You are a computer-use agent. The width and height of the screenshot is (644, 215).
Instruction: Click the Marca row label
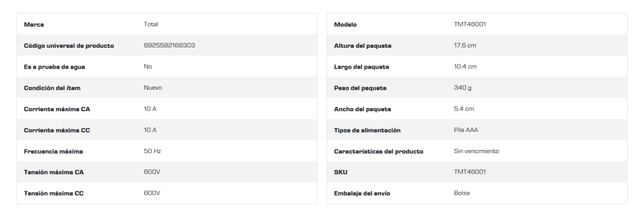[x=34, y=25]
